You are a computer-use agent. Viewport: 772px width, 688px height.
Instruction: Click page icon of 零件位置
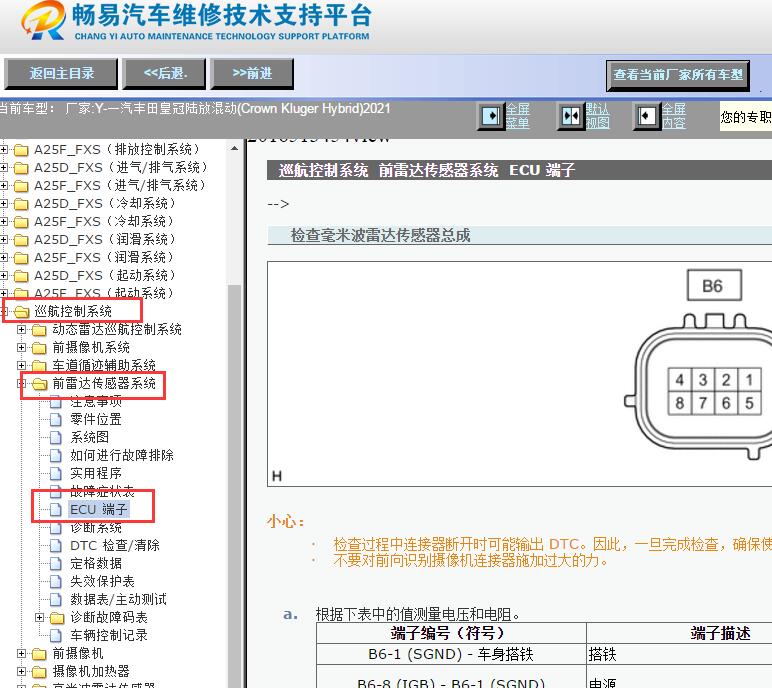56,420
